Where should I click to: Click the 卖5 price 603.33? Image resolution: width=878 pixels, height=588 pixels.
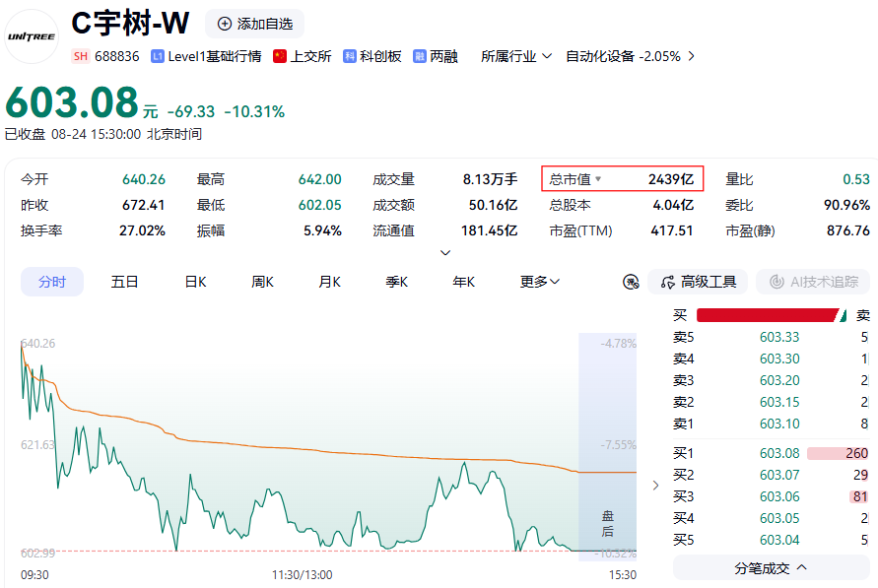click(x=778, y=337)
